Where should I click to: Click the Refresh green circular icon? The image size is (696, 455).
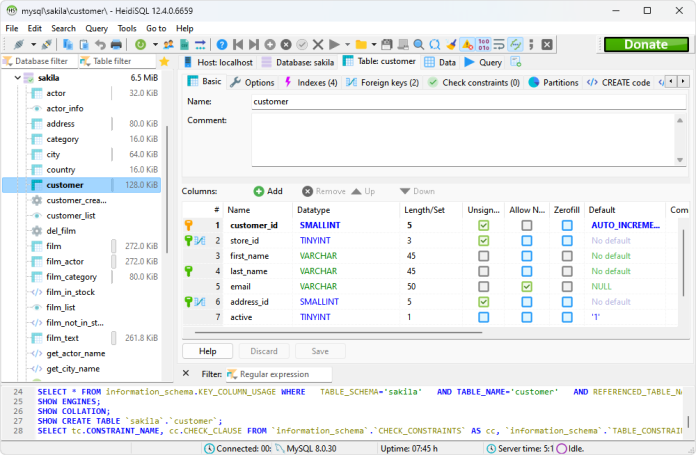click(140, 45)
